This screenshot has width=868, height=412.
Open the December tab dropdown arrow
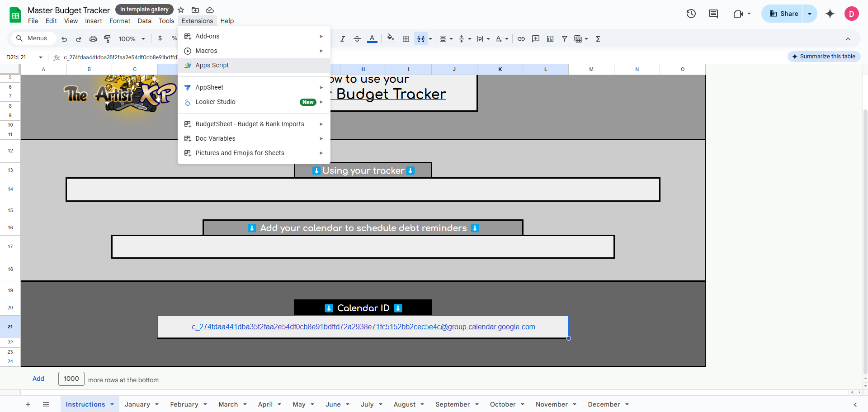click(x=627, y=404)
